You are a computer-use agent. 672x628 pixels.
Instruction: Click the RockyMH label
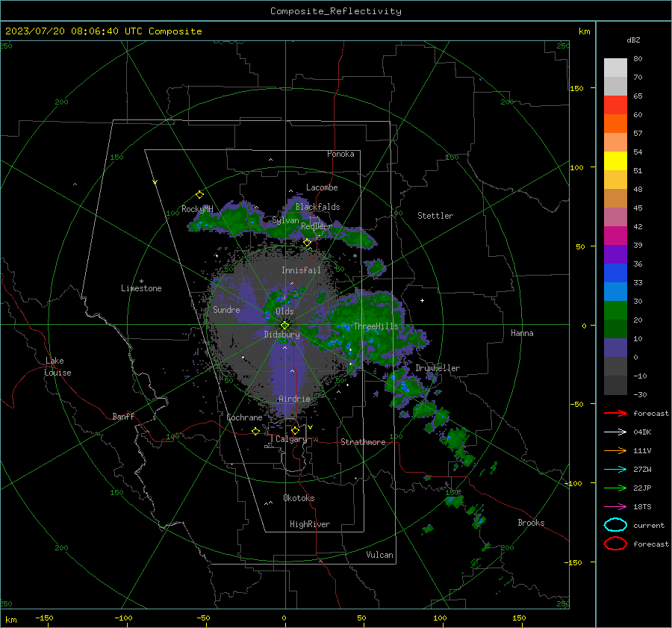(x=197, y=209)
